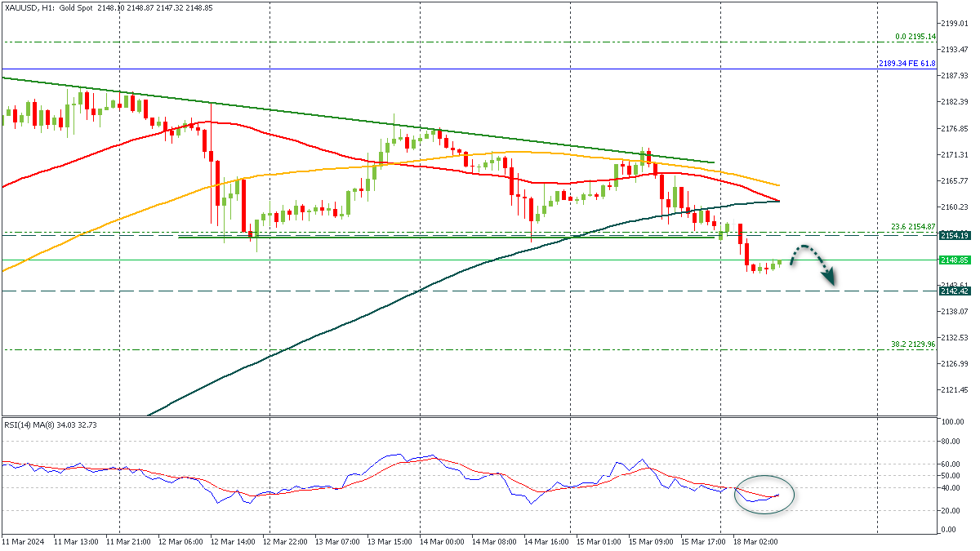The height and width of the screenshot is (551, 980).
Task: Click the 100.00 RSI scale value
Action: 954,422
